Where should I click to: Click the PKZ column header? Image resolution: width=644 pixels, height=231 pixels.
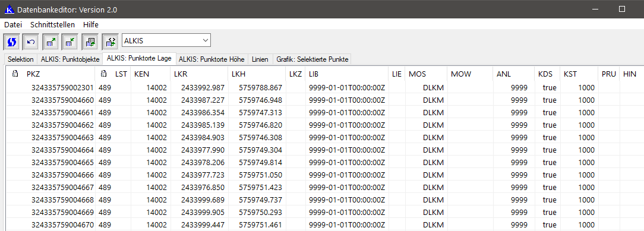(33, 74)
